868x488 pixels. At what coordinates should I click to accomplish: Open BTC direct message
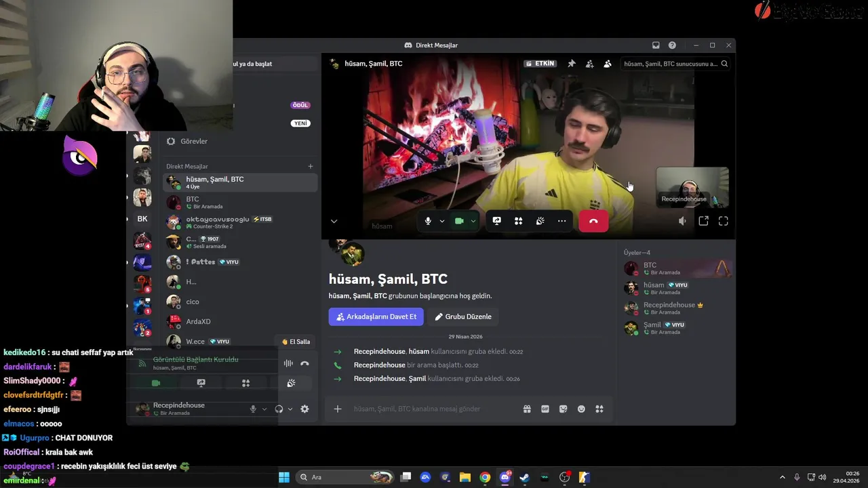click(241, 202)
